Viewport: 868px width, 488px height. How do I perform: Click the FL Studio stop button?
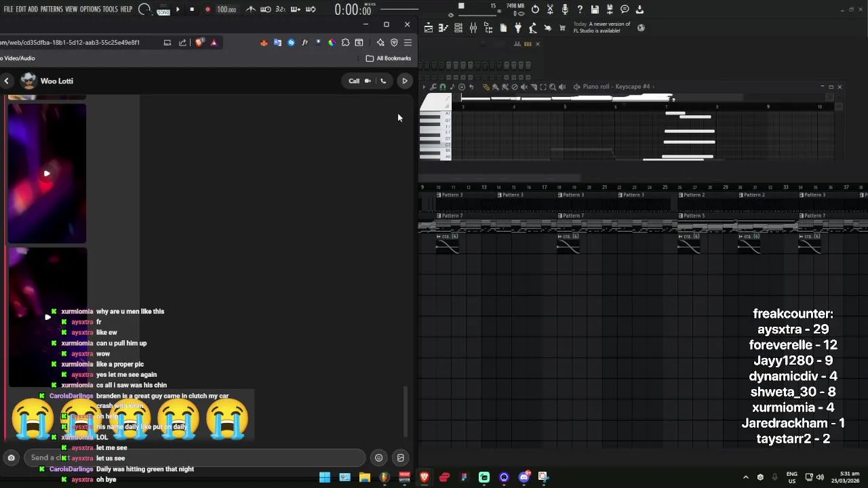[192, 9]
